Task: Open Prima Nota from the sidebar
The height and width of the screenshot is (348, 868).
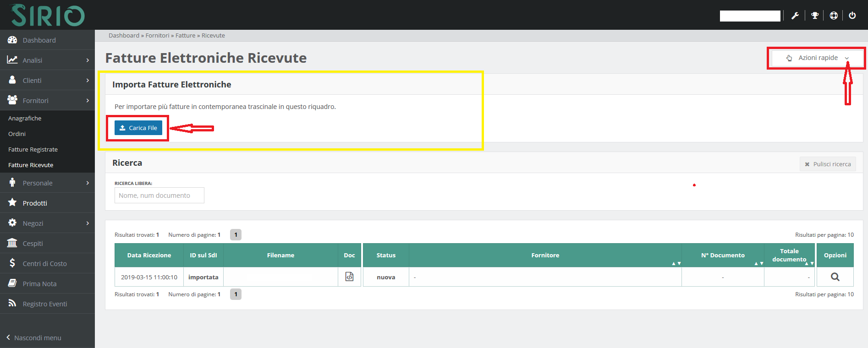Action: tap(39, 284)
